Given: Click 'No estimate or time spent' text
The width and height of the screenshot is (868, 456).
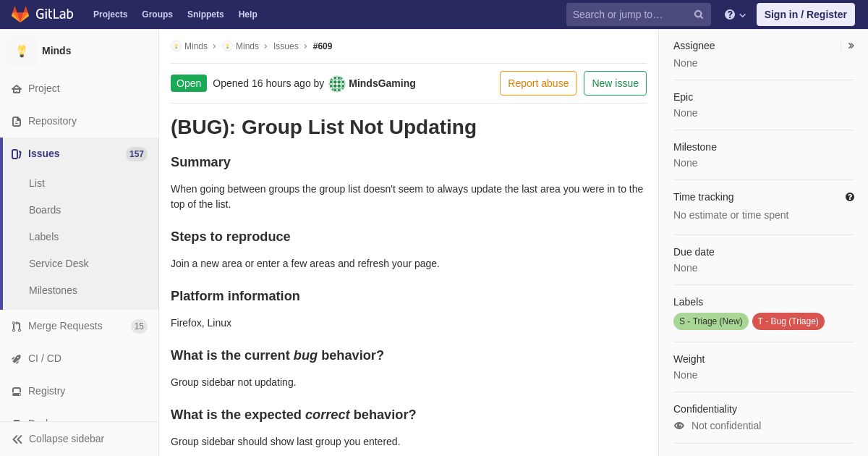Looking at the screenshot, I should [731, 215].
